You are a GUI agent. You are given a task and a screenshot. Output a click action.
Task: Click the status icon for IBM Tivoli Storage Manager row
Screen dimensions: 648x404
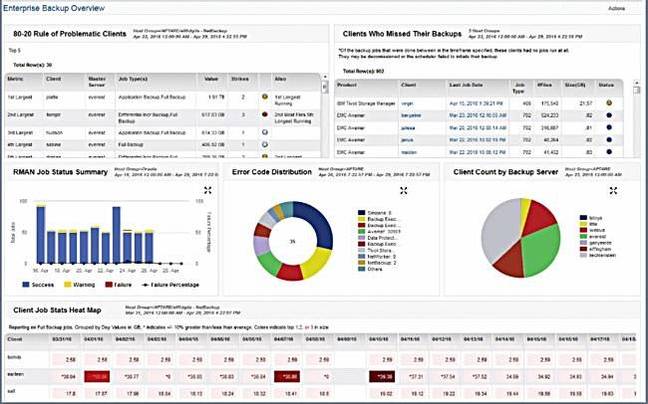click(609, 103)
